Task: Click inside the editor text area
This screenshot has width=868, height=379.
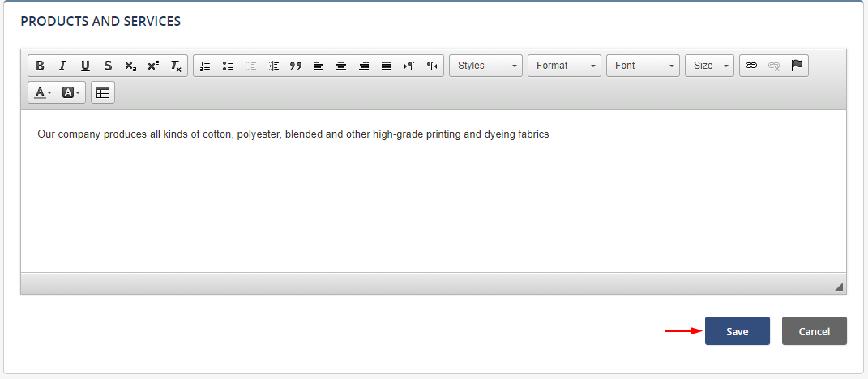Action: 434,191
